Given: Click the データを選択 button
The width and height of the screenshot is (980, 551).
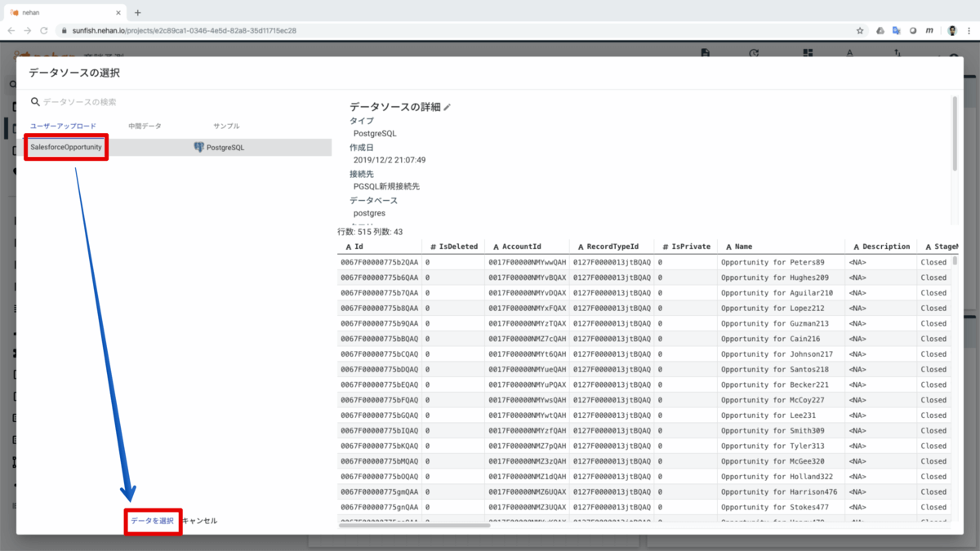Looking at the screenshot, I should [x=153, y=521].
